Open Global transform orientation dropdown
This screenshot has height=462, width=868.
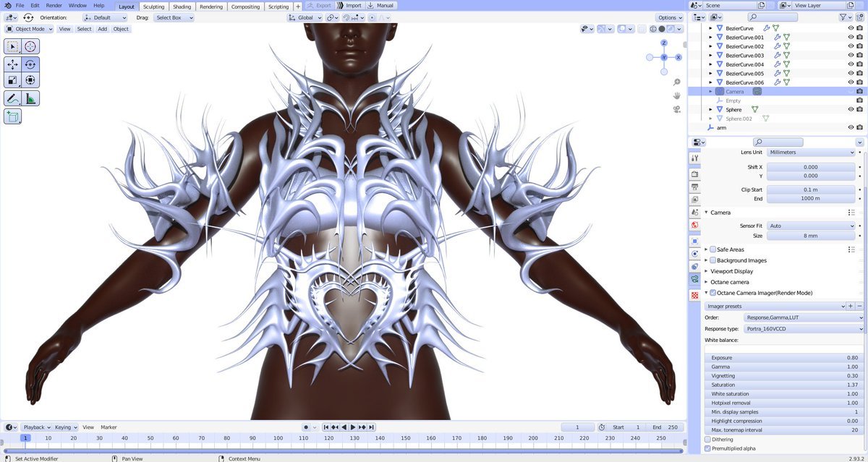click(x=304, y=17)
